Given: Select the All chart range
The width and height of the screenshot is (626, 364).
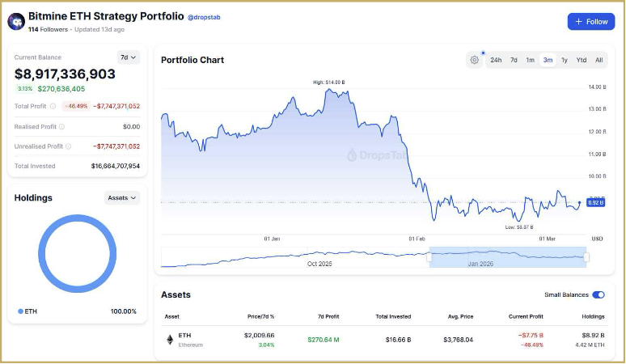Looking at the screenshot, I should (599, 60).
